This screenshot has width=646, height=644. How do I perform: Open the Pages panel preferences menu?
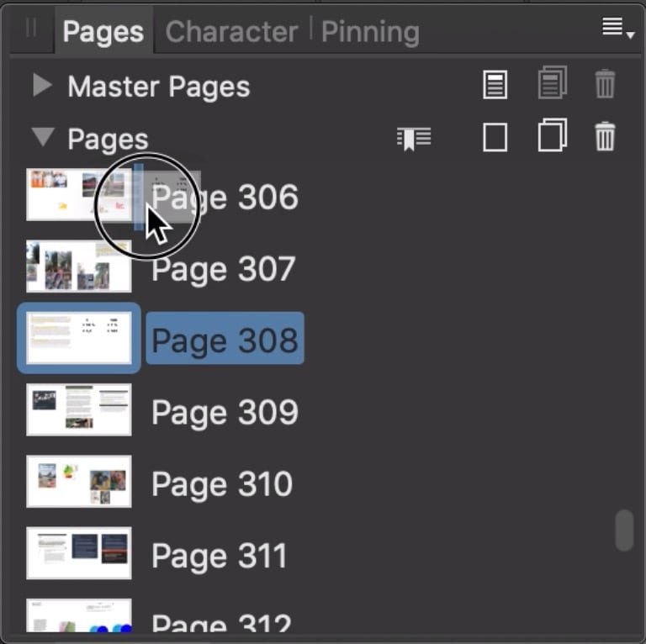pyautogui.click(x=617, y=28)
